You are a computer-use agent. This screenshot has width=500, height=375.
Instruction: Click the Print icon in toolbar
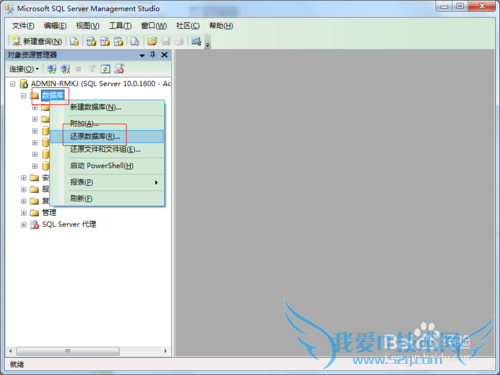click(179, 41)
